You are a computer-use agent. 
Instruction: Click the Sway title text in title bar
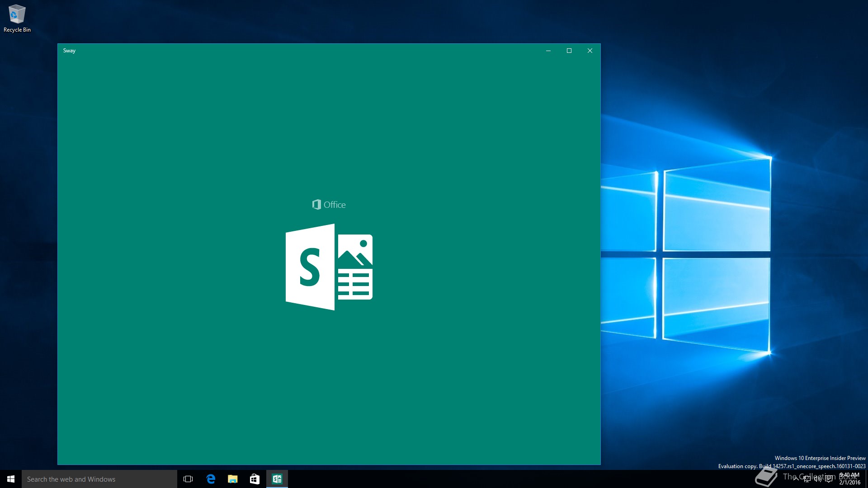(x=69, y=51)
